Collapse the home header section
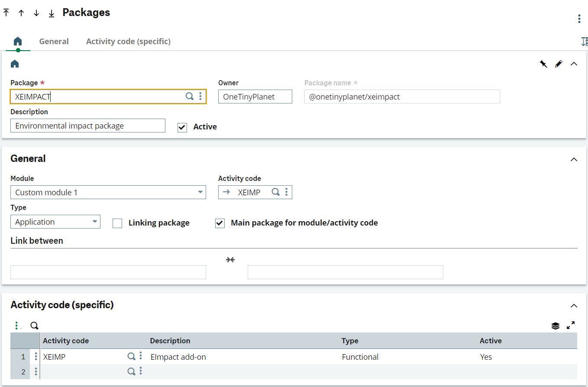Image resolution: width=588 pixels, height=387 pixels. click(x=574, y=64)
